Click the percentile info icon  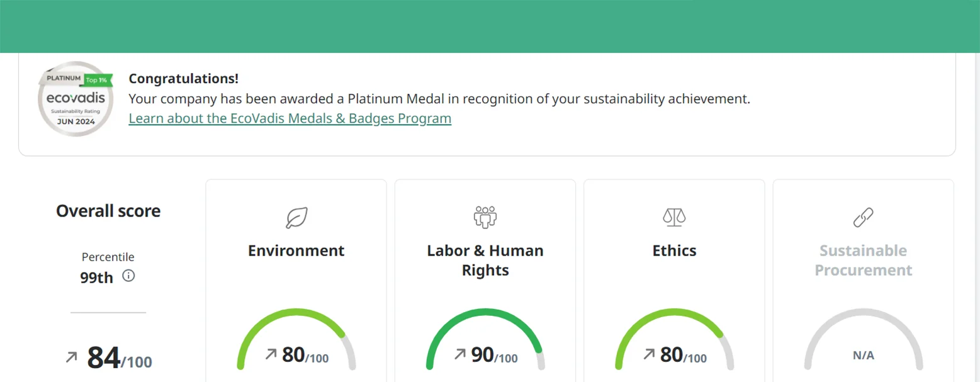(x=128, y=276)
